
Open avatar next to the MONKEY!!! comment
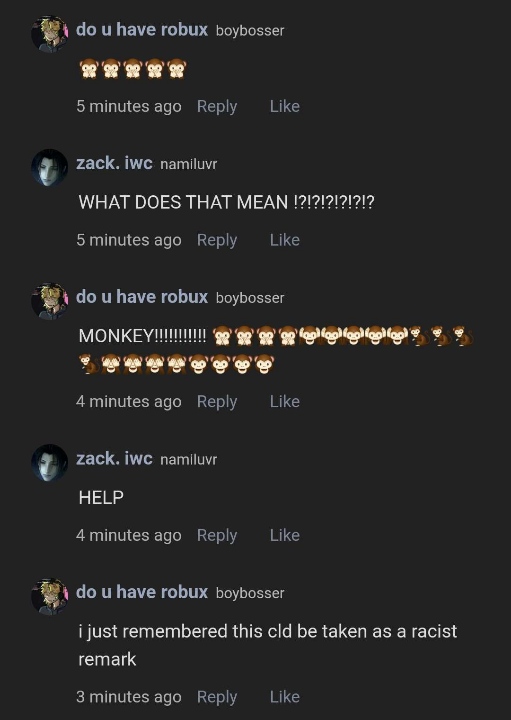coord(50,301)
